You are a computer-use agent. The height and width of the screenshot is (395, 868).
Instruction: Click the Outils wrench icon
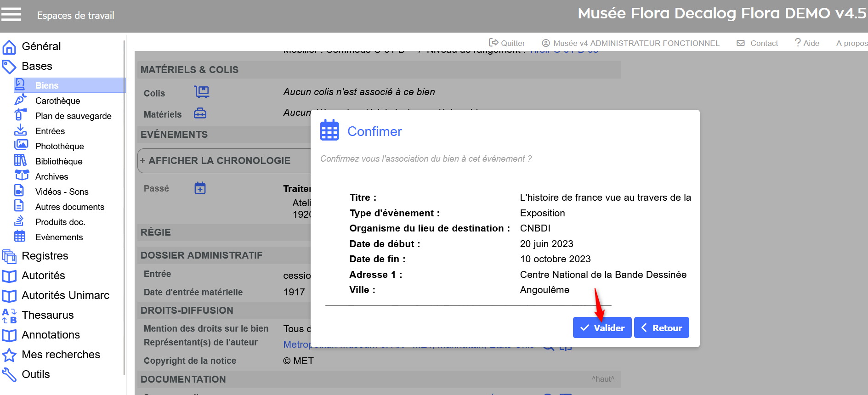click(x=9, y=375)
